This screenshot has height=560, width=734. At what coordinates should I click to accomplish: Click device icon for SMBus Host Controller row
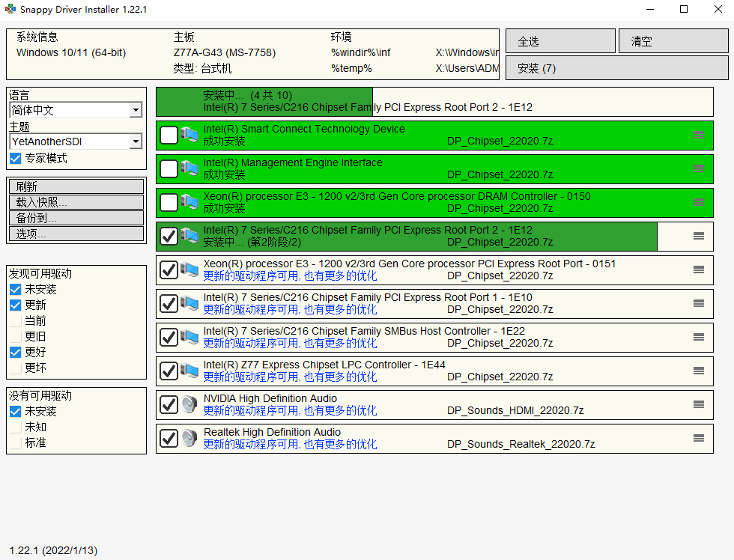click(189, 338)
